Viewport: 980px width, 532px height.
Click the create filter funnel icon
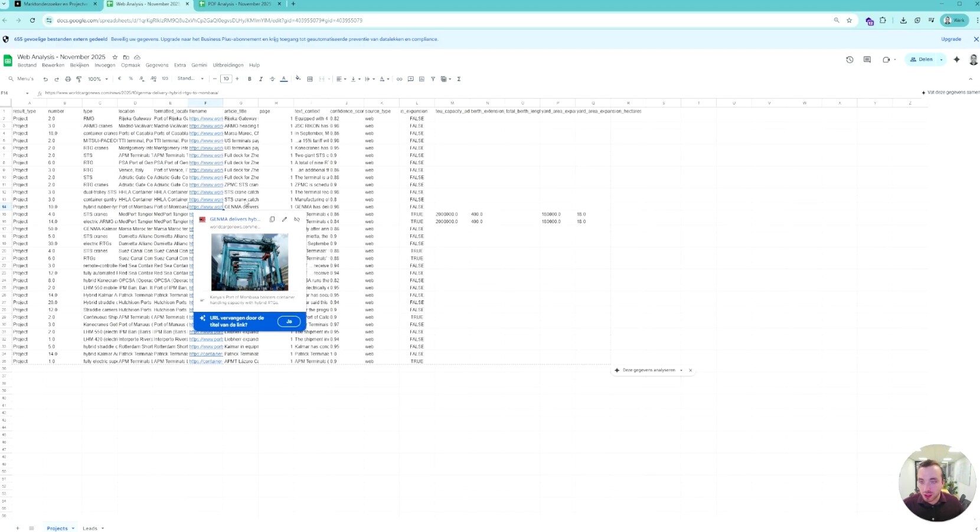[433, 79]
